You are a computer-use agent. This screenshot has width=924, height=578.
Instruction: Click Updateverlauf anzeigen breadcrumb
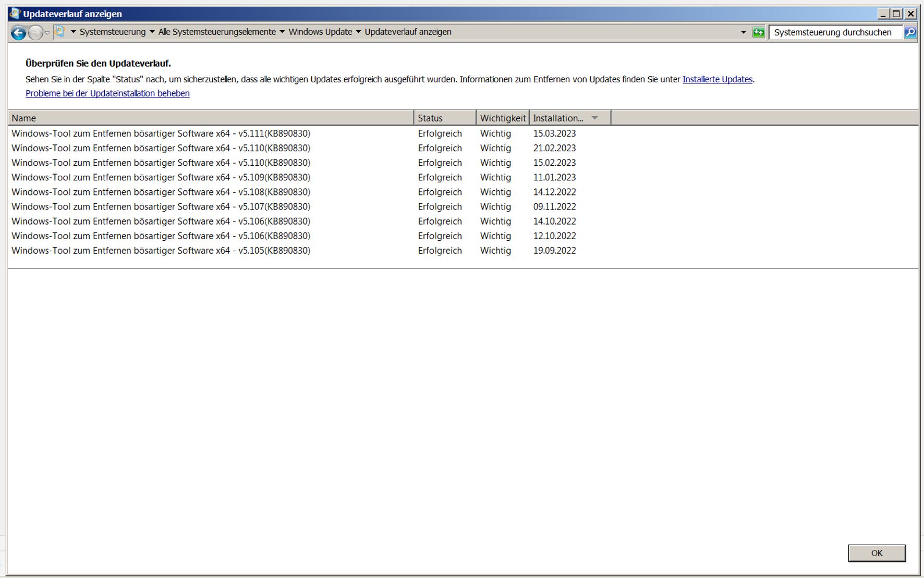coord(408,32)
